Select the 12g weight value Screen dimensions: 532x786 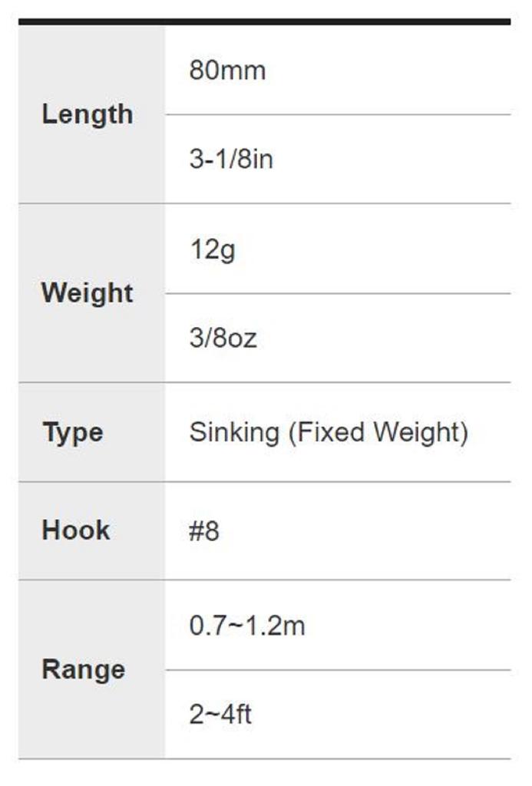pos(212,249)
